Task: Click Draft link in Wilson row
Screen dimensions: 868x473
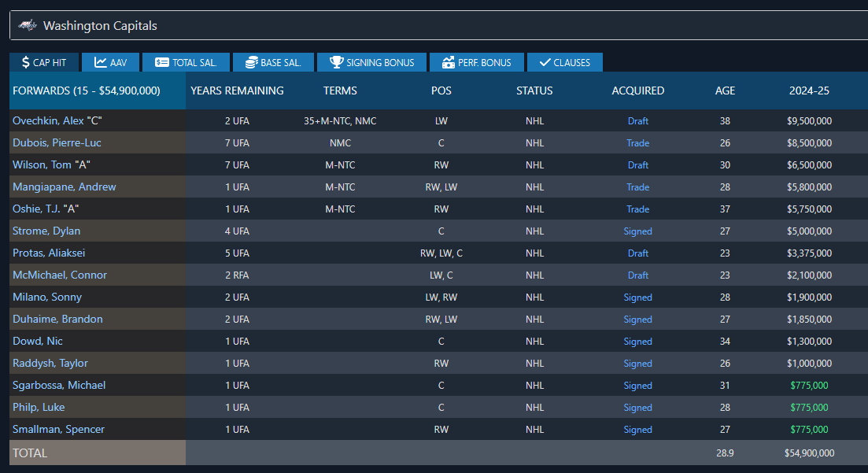Action: [x=637, y=165]
